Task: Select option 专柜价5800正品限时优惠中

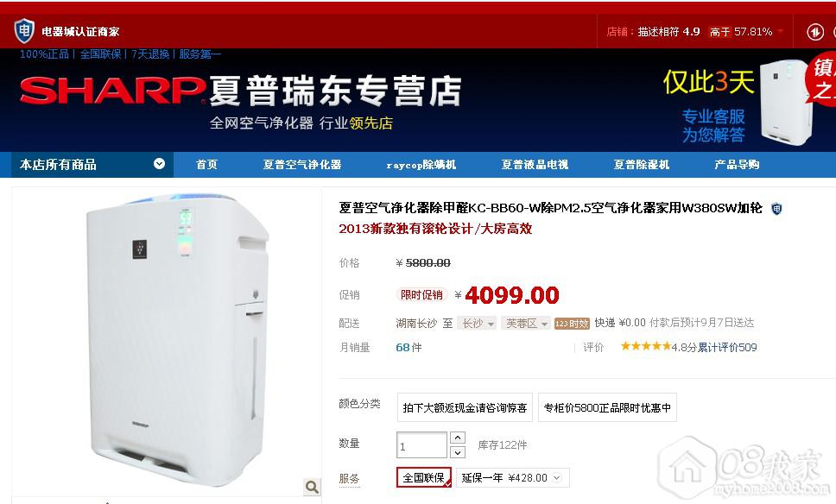Action: coord(607,407)
